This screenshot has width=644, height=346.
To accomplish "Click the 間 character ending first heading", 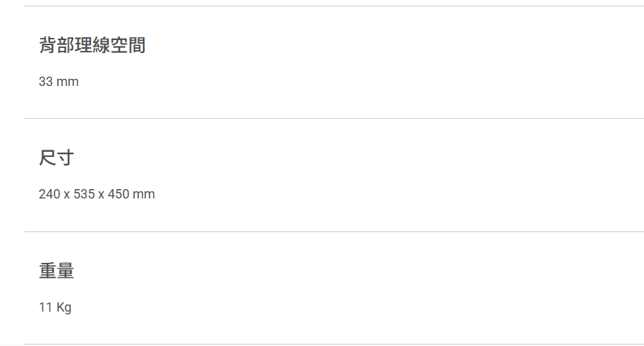I will (137, 45).
